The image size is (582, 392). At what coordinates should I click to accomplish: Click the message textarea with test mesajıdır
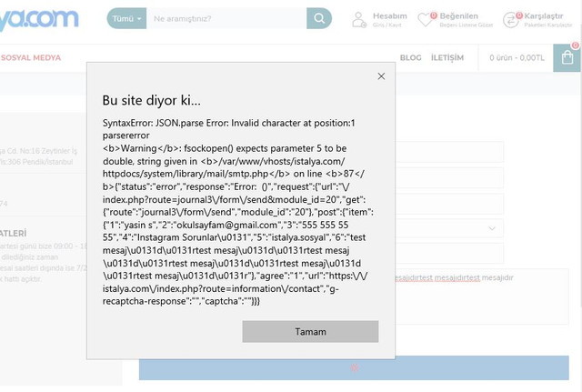click(482, 297)
